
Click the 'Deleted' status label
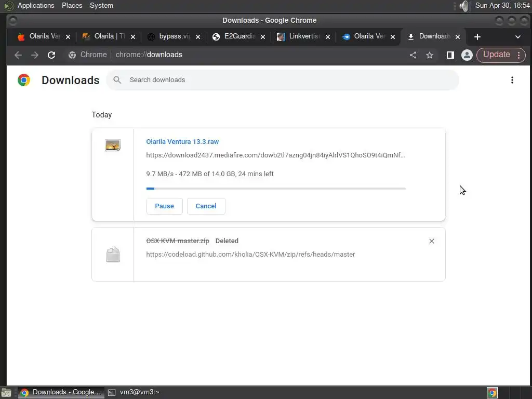pyautogui.click(x=227, y=241)
